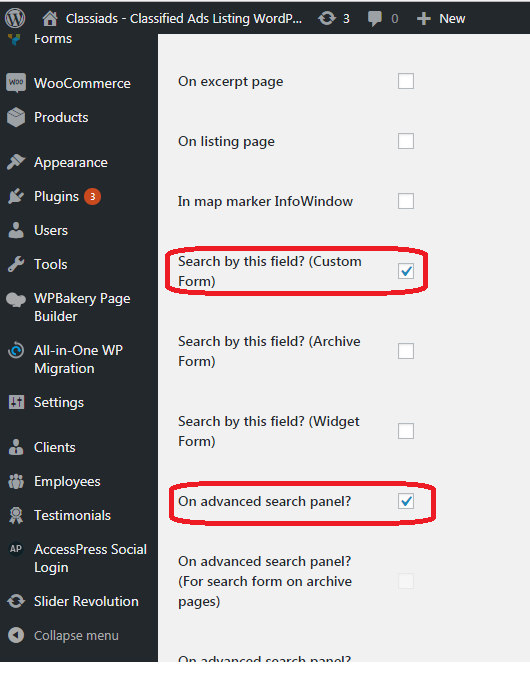This screenshot has width=530, height=695.
Task: Click the updates refresh icon
Action: click(x=327, y=18)
